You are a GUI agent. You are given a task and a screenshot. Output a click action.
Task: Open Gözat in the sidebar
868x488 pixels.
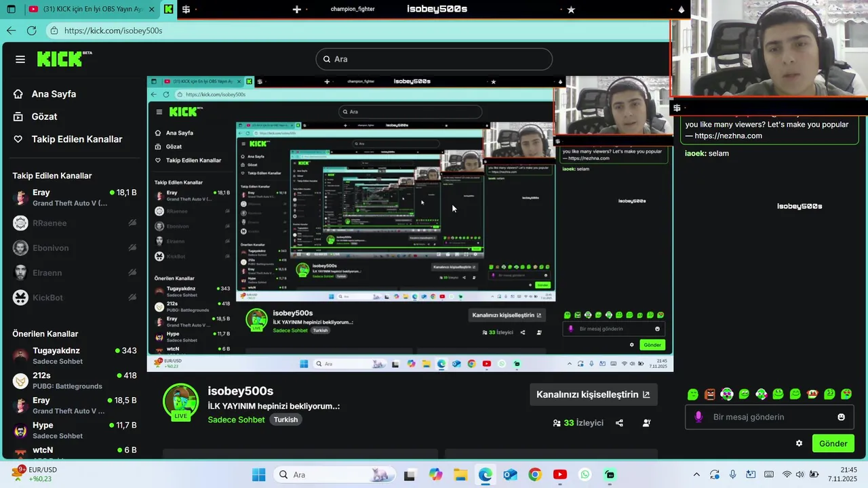click(35, 117)
